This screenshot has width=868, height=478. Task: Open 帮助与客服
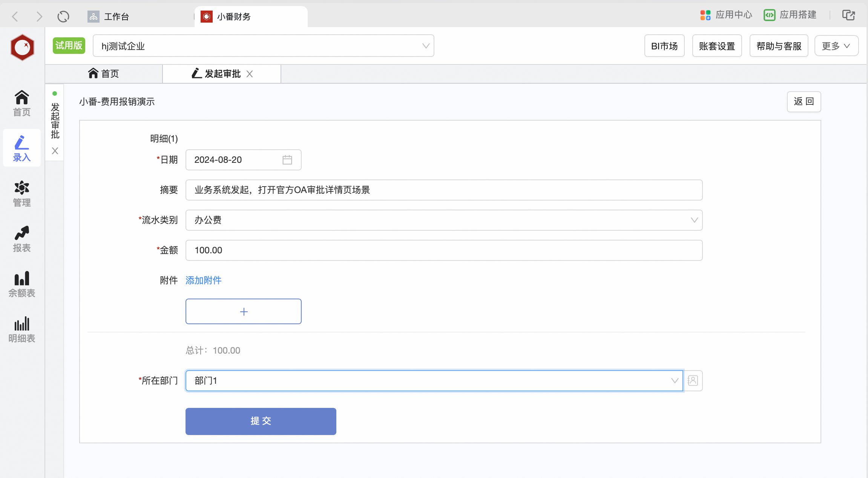[x=779, y=46]
